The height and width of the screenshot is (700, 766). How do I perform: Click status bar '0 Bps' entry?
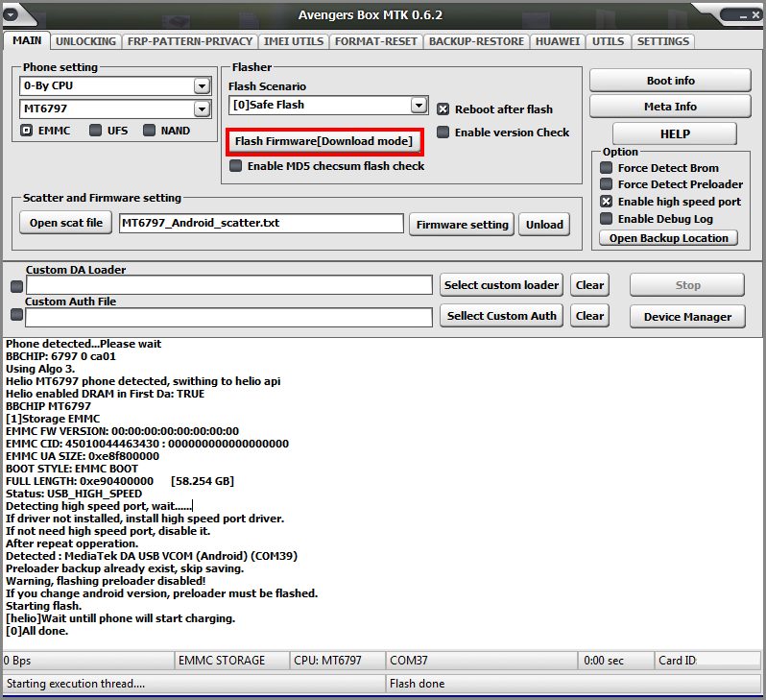pyautogui.click(x=88, y=661)
